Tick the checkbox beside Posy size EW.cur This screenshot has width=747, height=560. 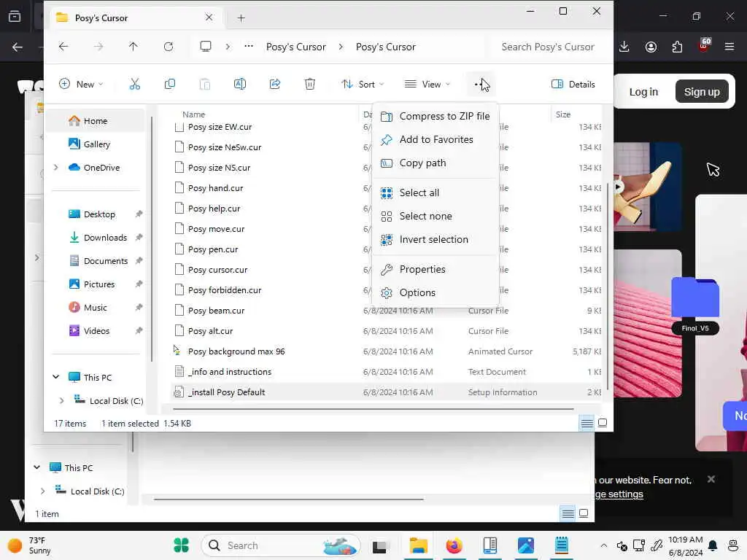point(179,127)
